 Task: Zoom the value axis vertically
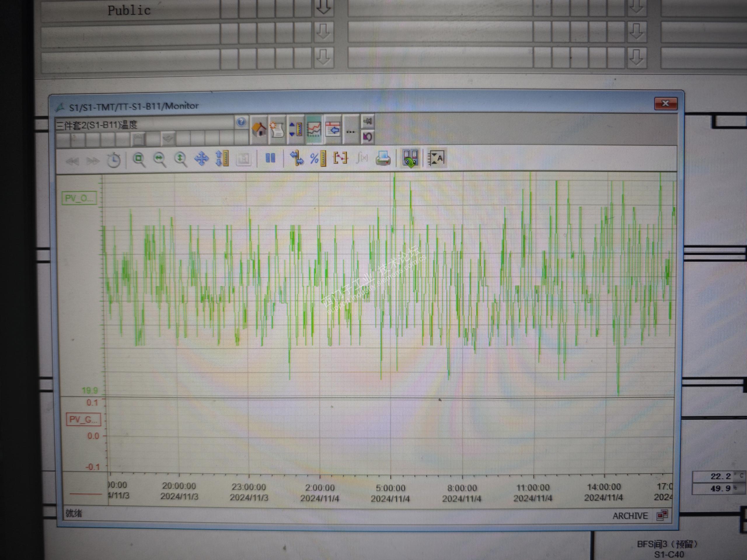[180, 159]
